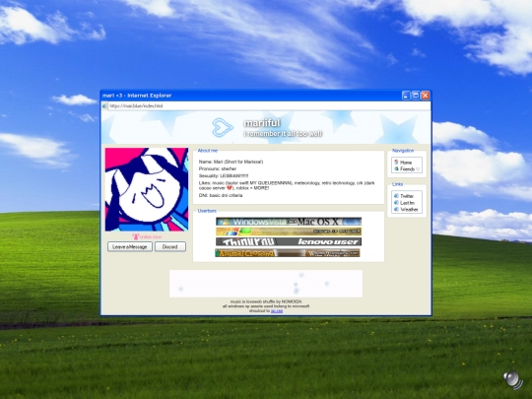Click the Links section heading
The width and height of the screenshot is (532, 399).
pyautogui.click(x=397, y=184)
